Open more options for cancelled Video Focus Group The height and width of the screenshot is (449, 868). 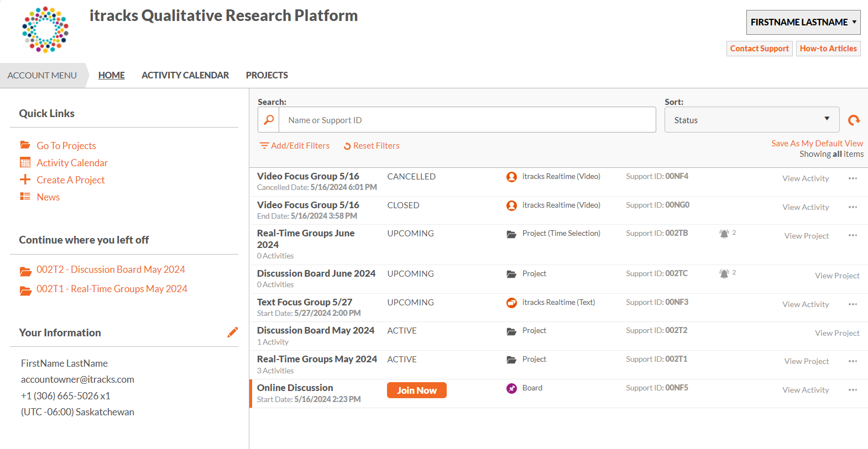click(853, 178)
